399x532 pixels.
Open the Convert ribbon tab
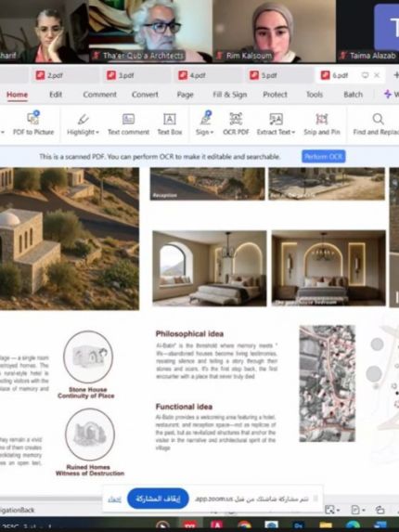145,95
